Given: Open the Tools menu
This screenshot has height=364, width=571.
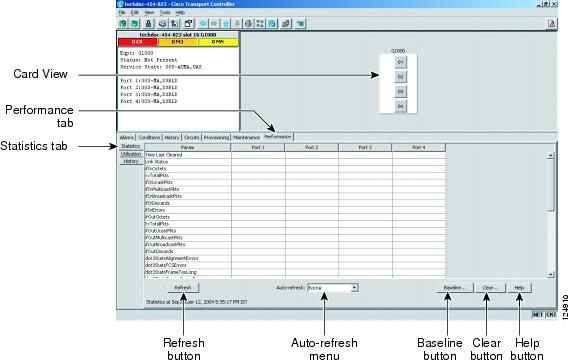Looking at the screenshot, I should (165, 12).
